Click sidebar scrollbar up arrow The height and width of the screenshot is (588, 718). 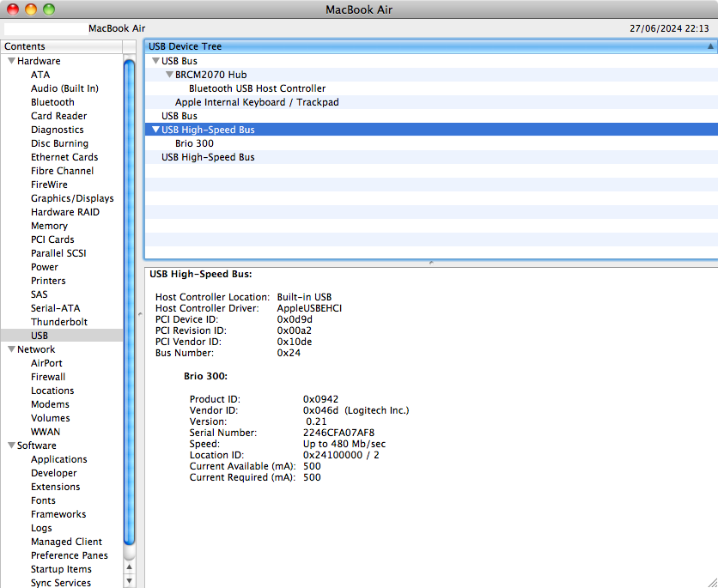tap(129, 567)
